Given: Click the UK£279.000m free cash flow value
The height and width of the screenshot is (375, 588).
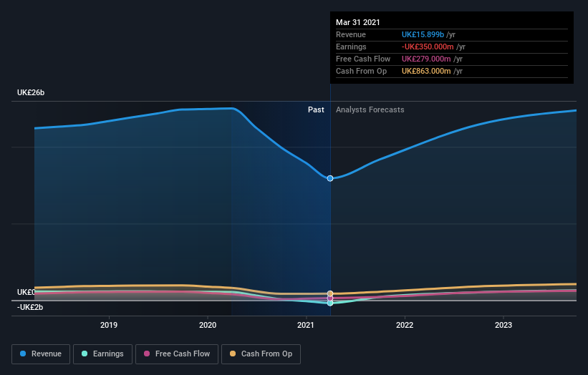Looking at the screenshot, I should tap(426, 59).
